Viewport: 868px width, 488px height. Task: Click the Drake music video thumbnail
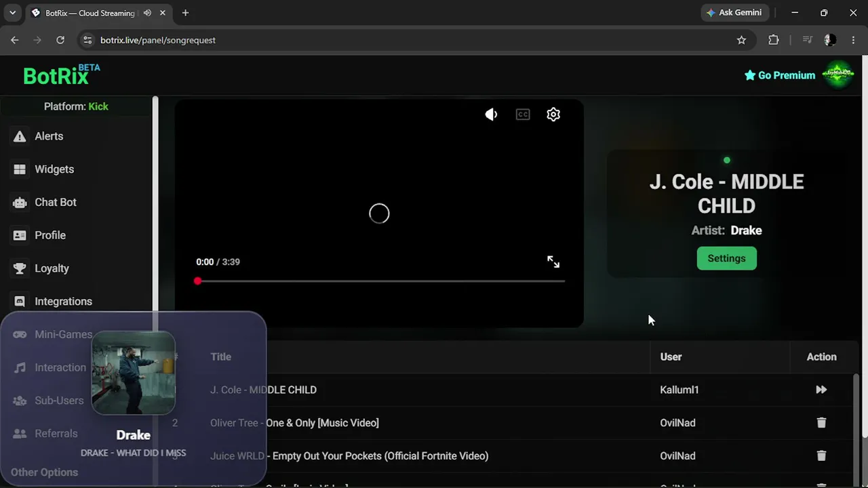click(x=134, y=373)
